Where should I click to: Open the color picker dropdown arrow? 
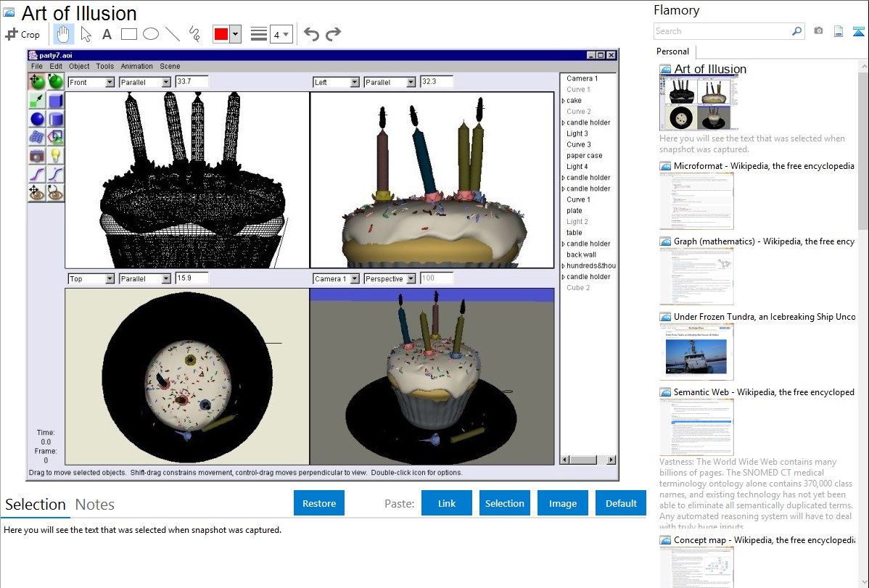[235, 34]
